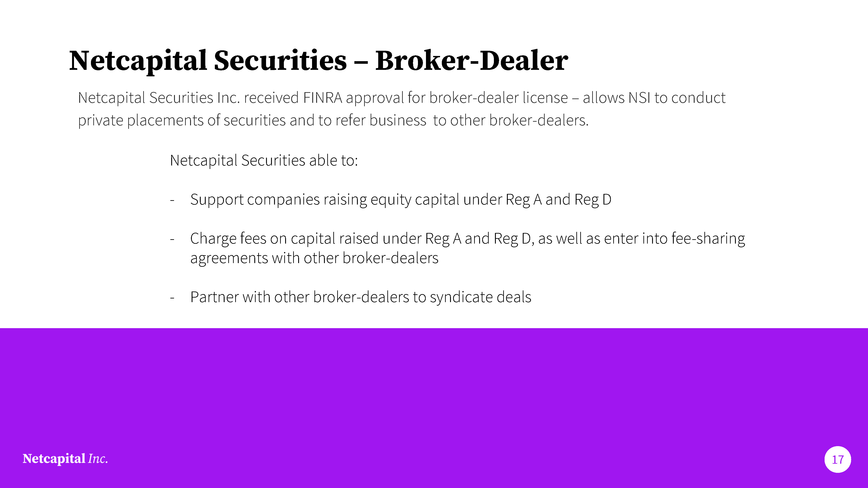Click the line "agreements with other broker-dealers"
This screenshot has height=488, width=868.
click(x=314, y=258)
